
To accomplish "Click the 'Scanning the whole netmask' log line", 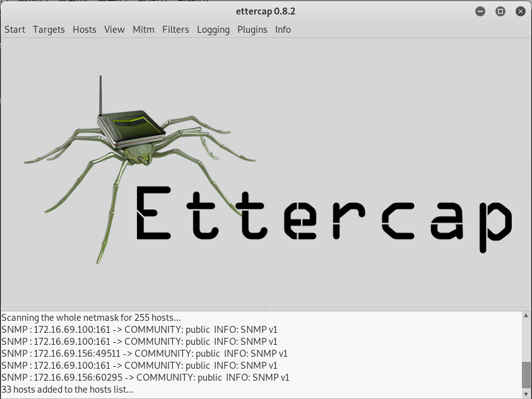I will click(91, 318).
